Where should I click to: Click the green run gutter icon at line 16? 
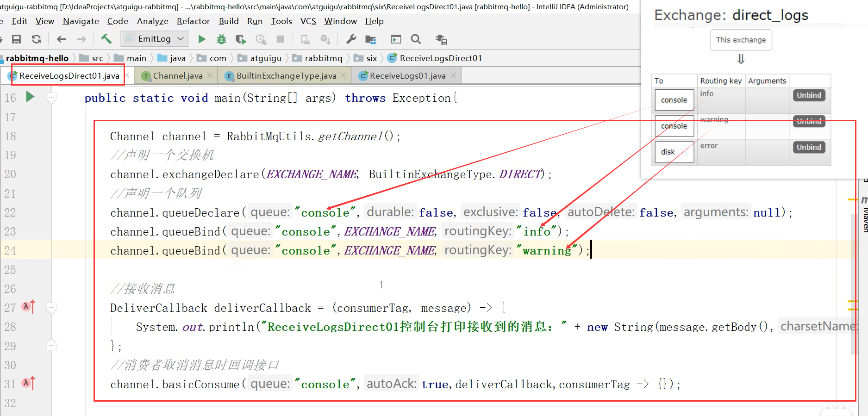tap(30, 97)
